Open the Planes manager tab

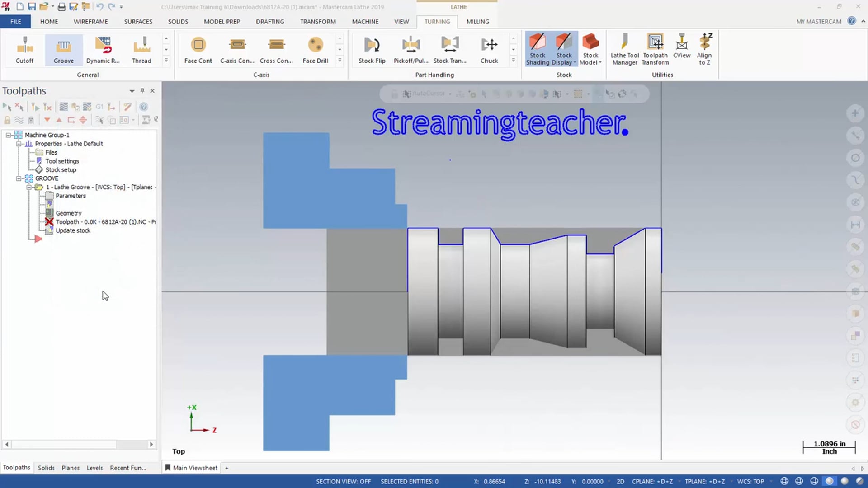(71, 468)
